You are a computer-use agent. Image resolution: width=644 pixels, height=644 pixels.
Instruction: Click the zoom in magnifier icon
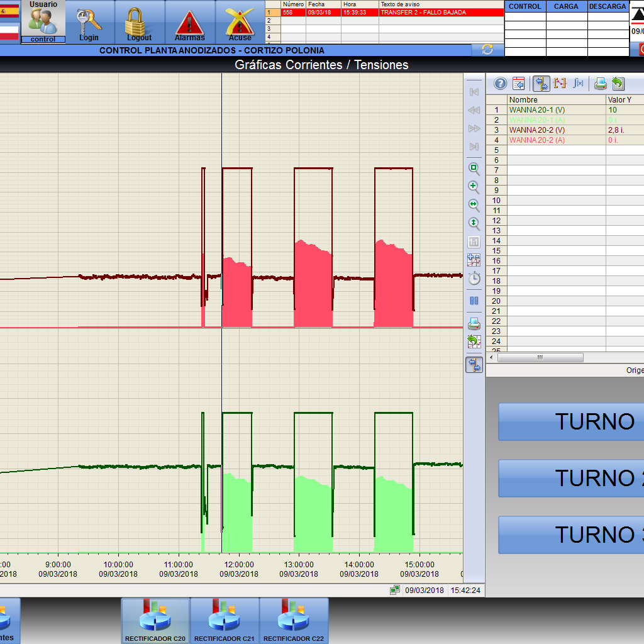474,187
